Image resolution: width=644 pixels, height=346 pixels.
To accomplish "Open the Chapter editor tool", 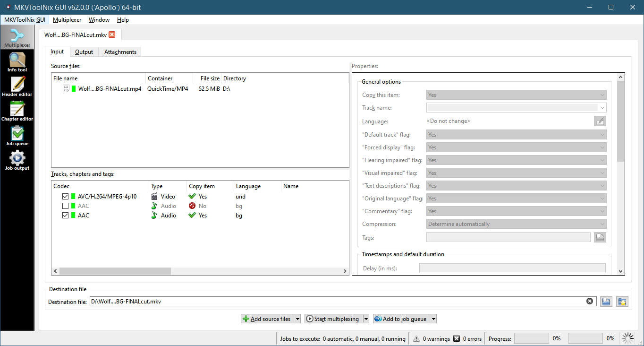I will click(17, 111).
